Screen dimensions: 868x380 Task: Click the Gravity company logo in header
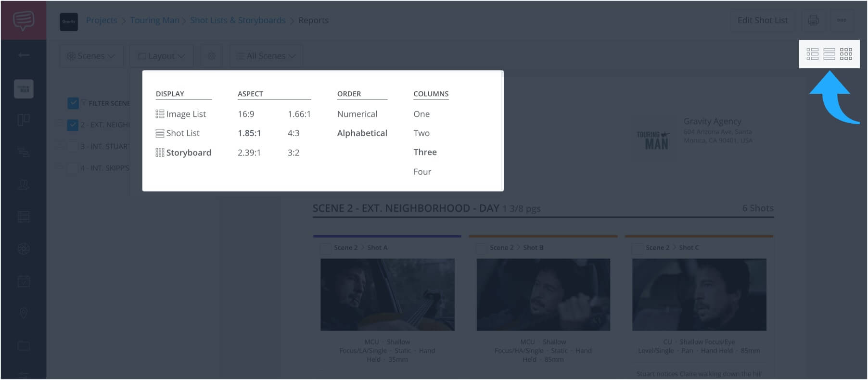[x=69, y=22]
